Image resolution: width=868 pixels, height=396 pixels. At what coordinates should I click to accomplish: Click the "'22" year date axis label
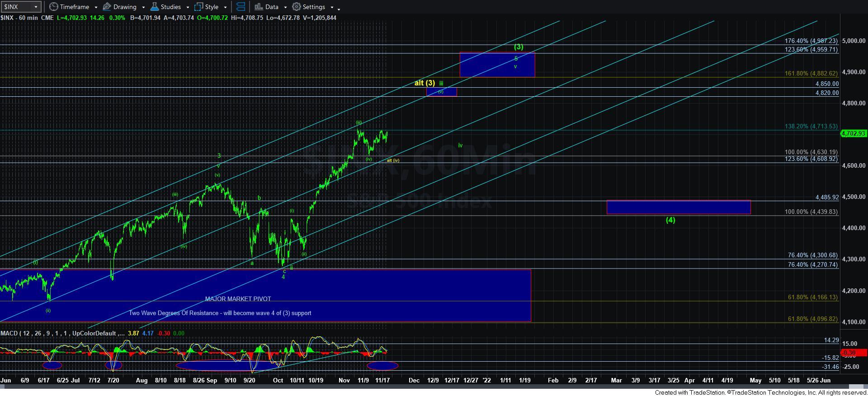tap(486, 380)
